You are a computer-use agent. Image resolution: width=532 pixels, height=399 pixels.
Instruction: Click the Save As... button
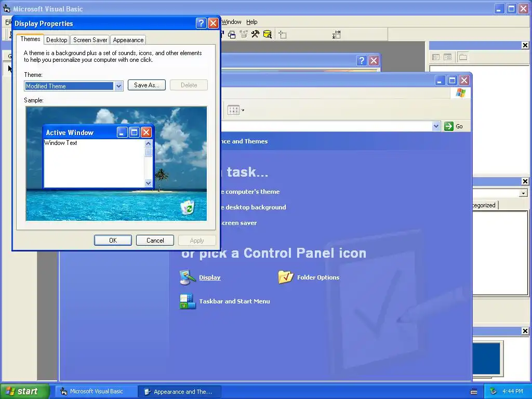click(x=147, y=85)
